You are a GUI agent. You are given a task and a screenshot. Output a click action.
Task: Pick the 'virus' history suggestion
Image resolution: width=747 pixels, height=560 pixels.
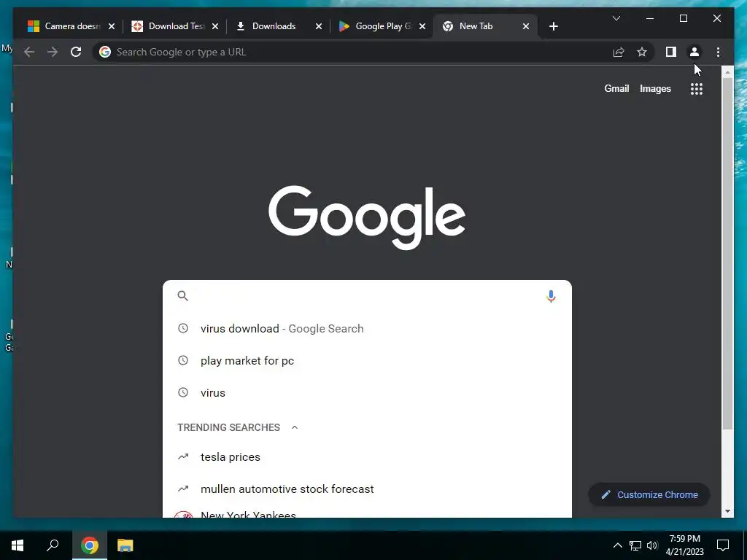pyautogui.click(x=367, y=393)
